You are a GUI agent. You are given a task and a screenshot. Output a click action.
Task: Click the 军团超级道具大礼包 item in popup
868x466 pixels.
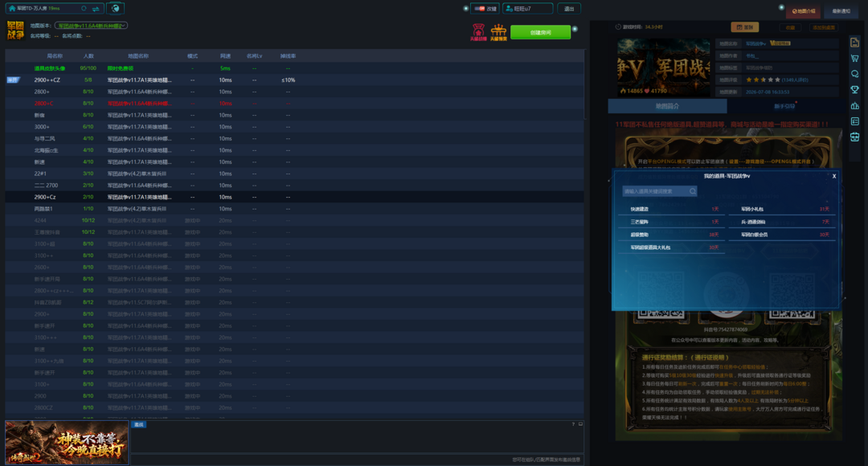[672, 247]
